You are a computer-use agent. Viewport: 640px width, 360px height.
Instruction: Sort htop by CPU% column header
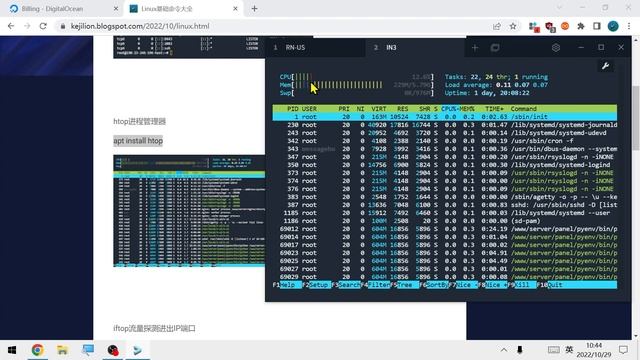coord(449,109)
